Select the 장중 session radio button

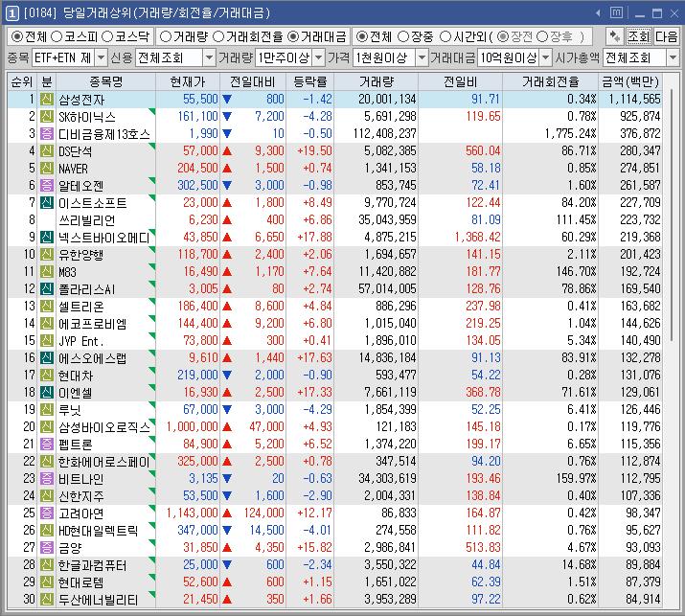point(403,36)
